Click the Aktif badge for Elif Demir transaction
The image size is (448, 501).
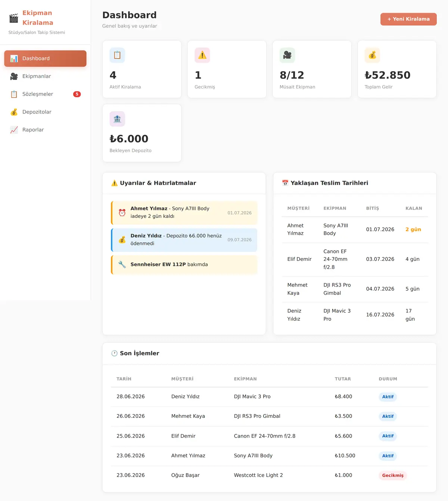point(388,436)
